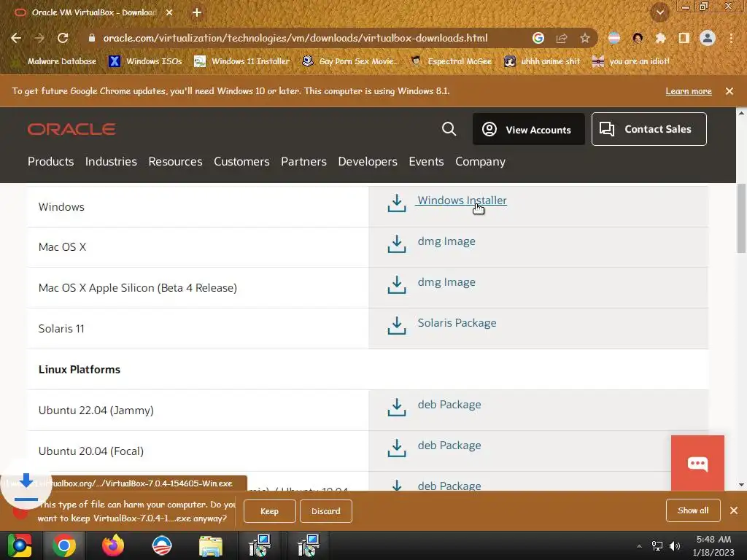Screen dimensions: 747x560
Task: Open the Products menu
Action: point(50,161)
